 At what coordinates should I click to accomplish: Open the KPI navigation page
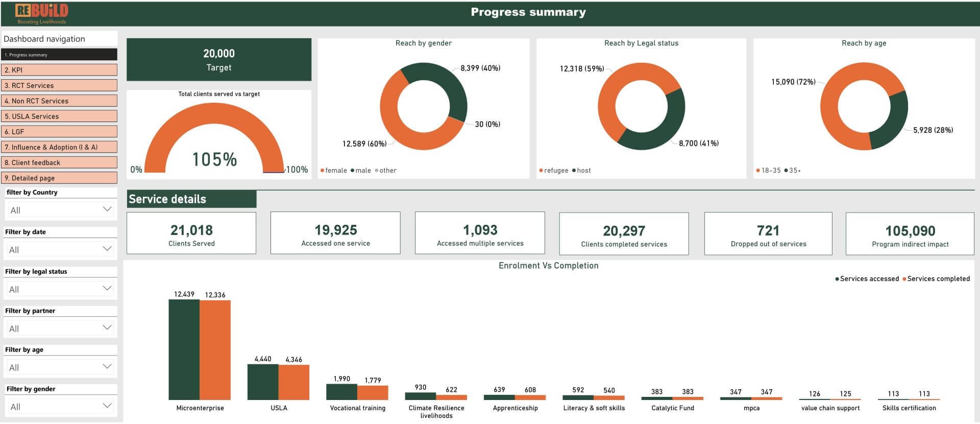pyautogui.click(x=60, y=70)
